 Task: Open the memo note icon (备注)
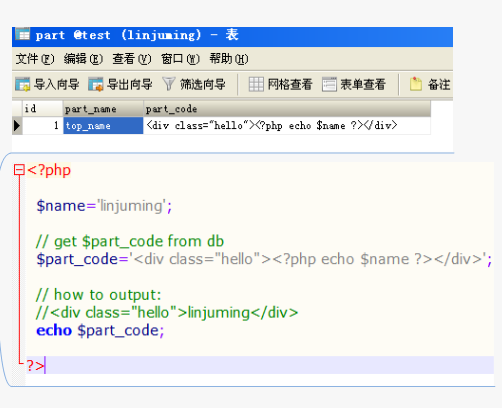[x=416, y=84]
